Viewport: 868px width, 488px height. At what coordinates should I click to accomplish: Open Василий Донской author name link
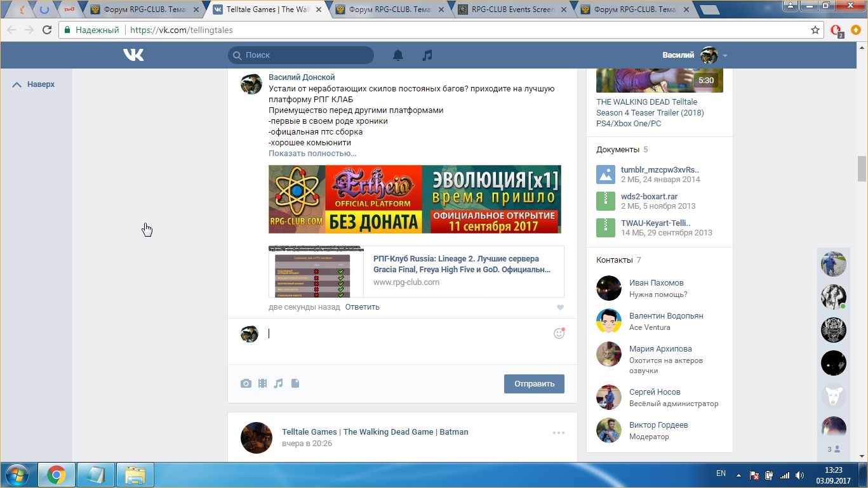(x=302, y=77)
